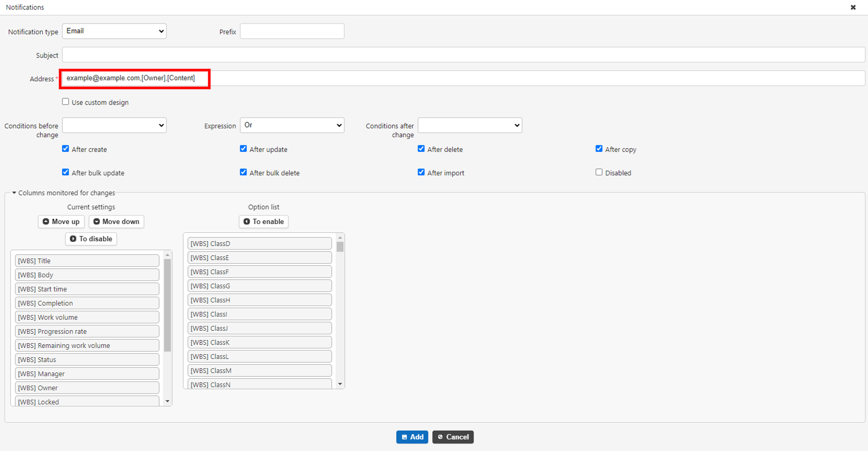868x451 pixels.
Task: Select [WBS] Start time item
Action: point(87,289)
